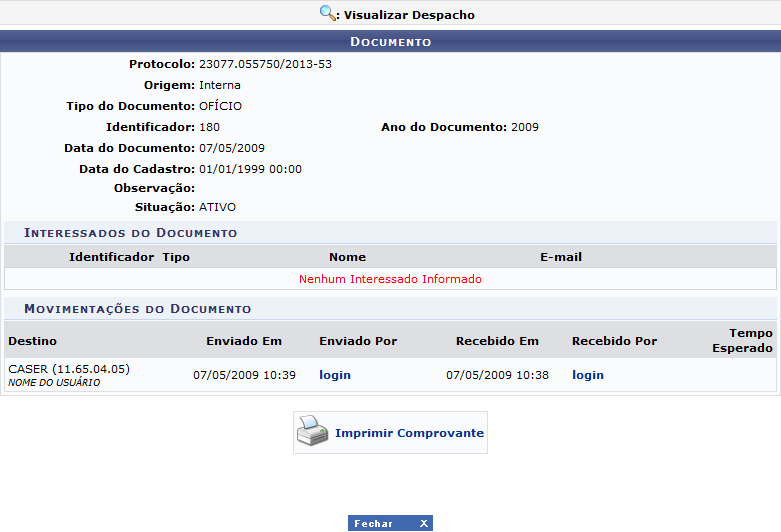
Task: Click the Nome column header in Interessados
Action: point(348,257)
